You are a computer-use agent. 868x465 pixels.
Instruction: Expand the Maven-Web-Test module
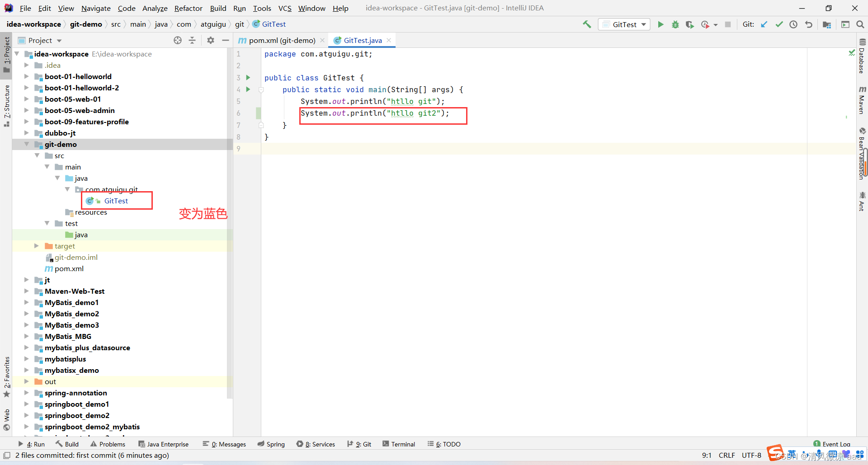tap(27, 291)
